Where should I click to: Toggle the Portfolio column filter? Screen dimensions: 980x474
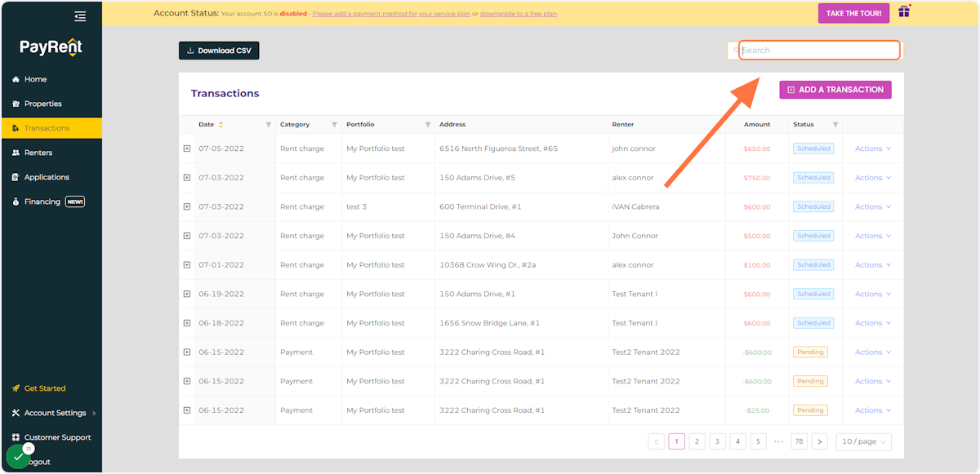click(426, 125)
